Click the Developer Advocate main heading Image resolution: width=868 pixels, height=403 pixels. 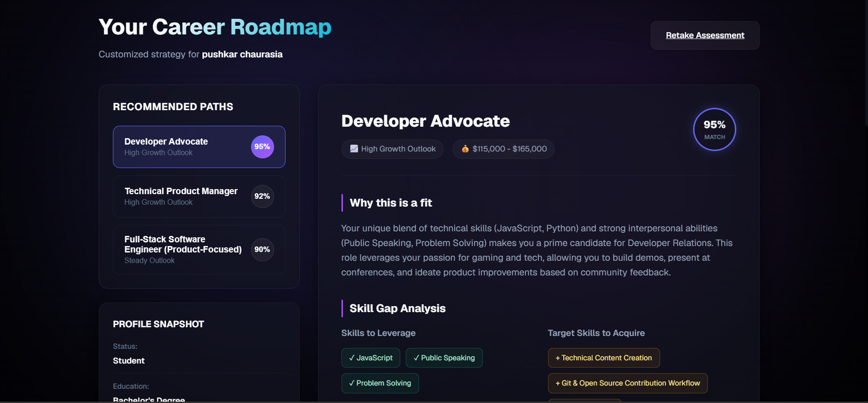click(426, 121)
